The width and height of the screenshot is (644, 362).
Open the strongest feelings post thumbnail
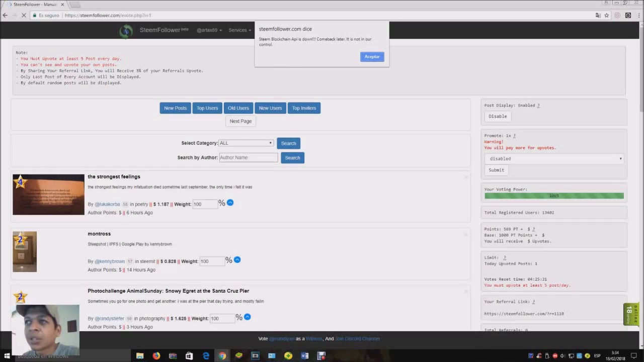48,195
